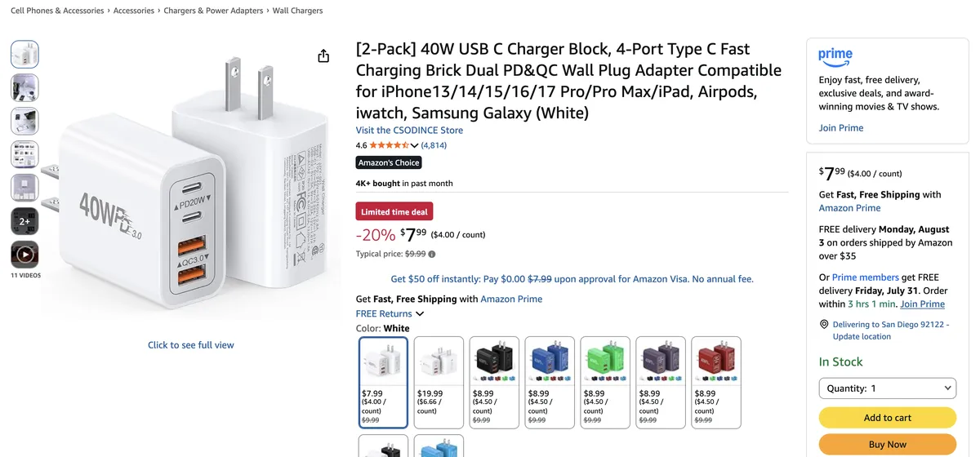Click the Add to cart button

pyautogui.click(x=888, y=417)
